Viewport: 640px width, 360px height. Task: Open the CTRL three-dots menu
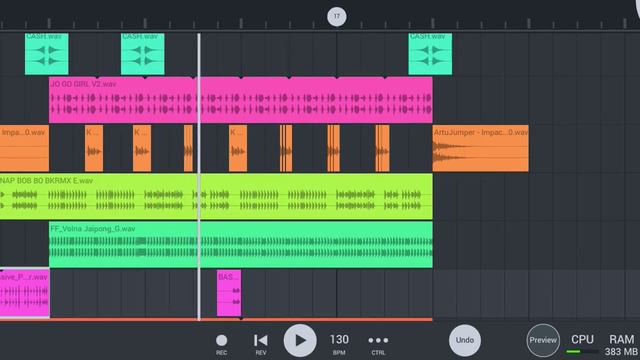(x=378, y=344)
